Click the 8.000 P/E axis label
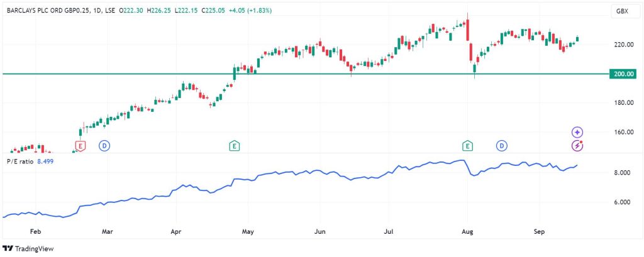Screen dimensions: 644x257 click(622, 173)
